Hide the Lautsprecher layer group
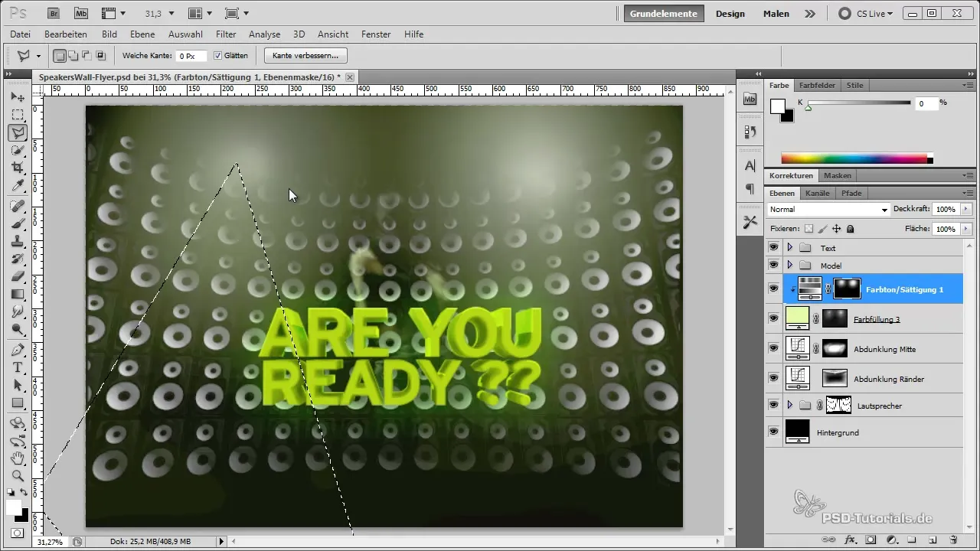Viewport: 980px width, 551px height. click(773, 405)
